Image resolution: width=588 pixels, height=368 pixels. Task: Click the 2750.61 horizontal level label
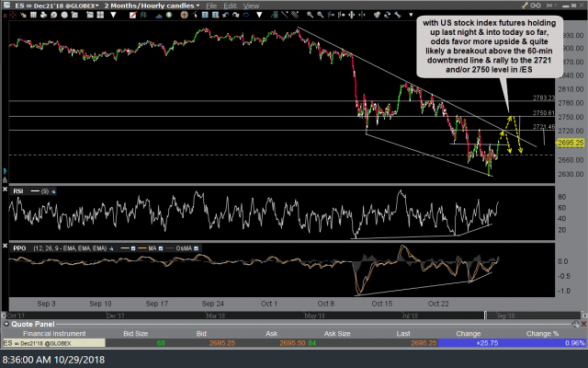tap(544, 112)
